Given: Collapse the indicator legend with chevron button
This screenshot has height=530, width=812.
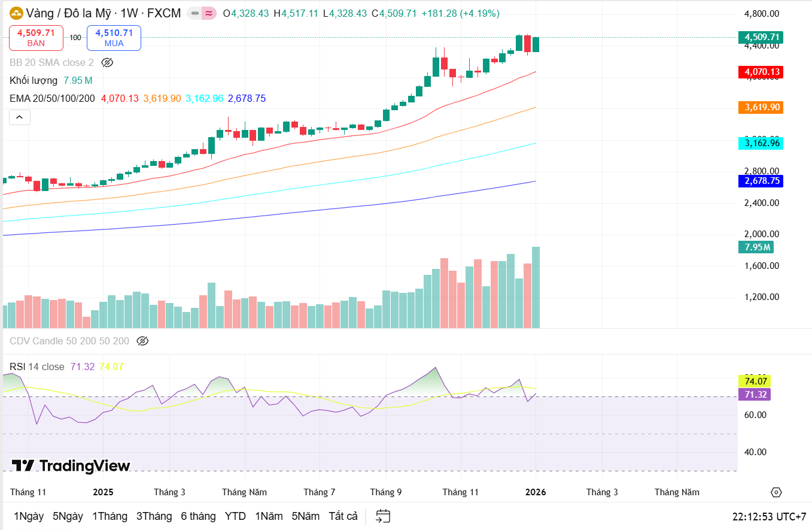Looking at the screenshot, I should [19, 117].
